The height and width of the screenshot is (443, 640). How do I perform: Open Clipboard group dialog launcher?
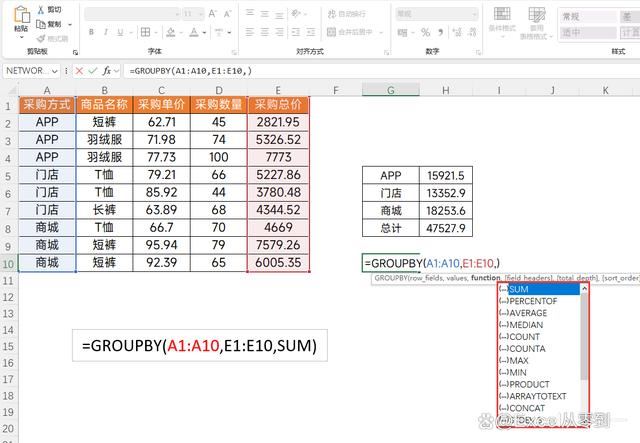coord(75,52)
